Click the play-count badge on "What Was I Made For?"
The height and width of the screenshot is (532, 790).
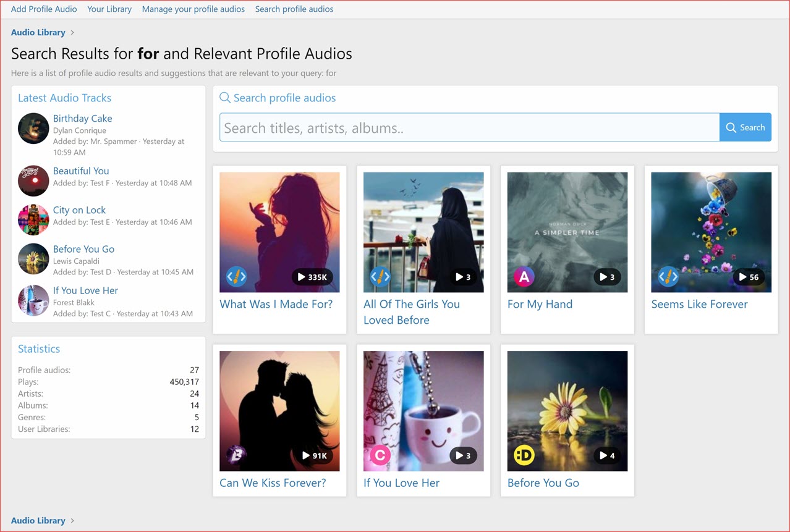tap(313, 277)
